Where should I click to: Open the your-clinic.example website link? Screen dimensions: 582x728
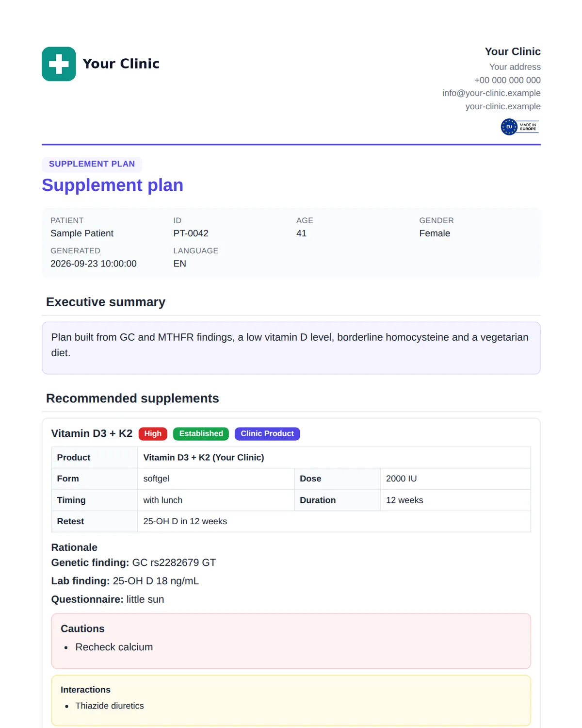pyautogui.click(x=503, y=106)
